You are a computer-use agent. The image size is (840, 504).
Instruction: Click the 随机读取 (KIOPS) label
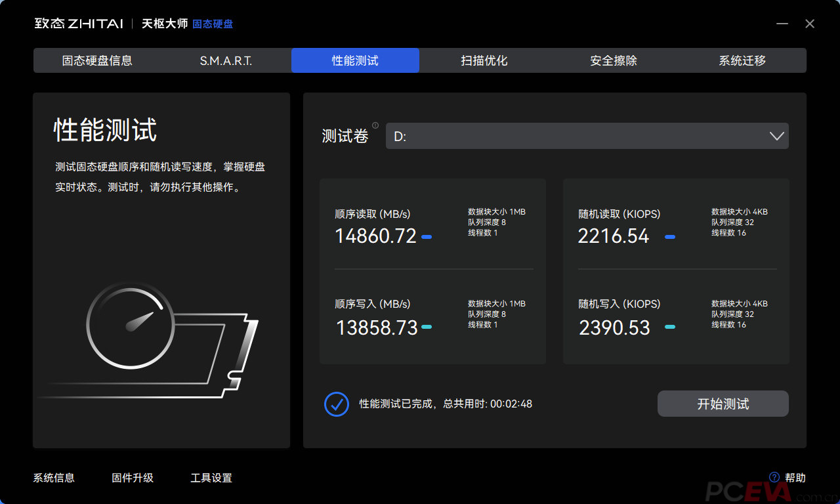click(619, 214)
